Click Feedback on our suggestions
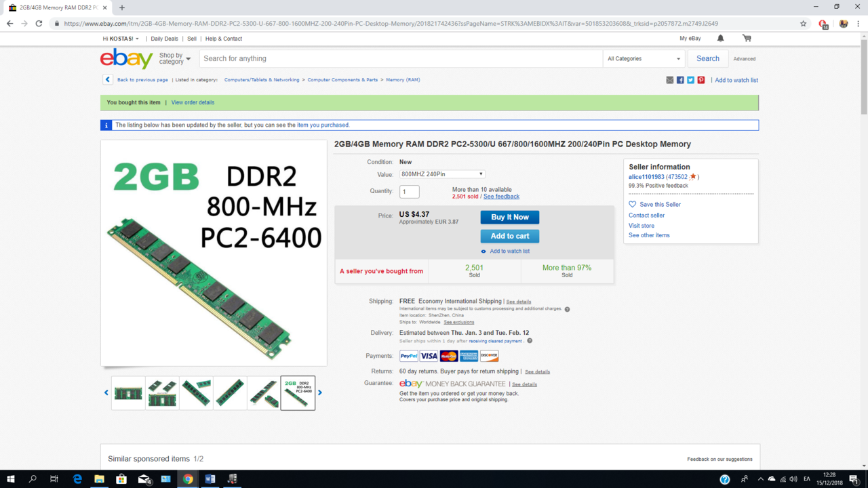The height and width of the screenshot is (488, 868). 719,460
